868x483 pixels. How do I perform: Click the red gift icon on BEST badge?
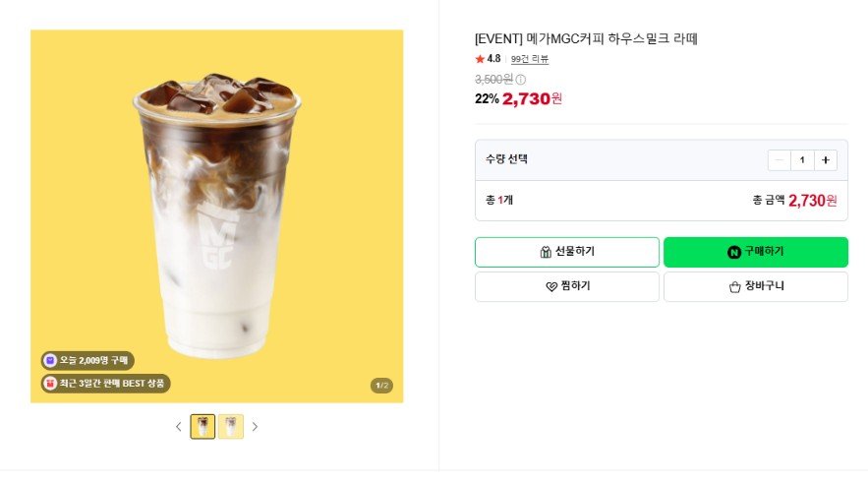coord(50,384)
